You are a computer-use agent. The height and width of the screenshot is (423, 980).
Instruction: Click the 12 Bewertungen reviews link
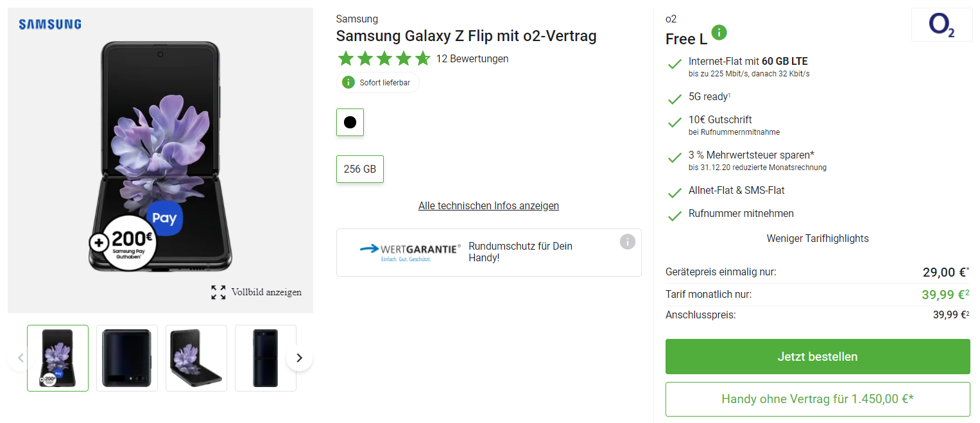coord(472,59)
